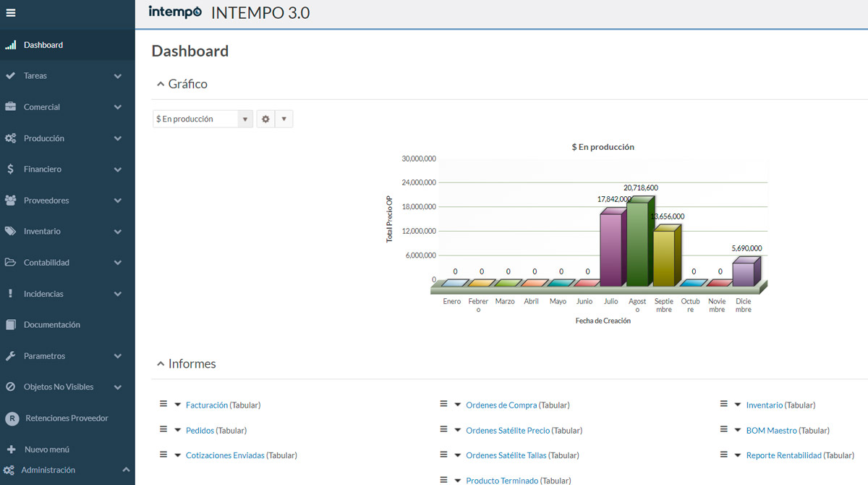Open Documentación in the sidebar

51,325
